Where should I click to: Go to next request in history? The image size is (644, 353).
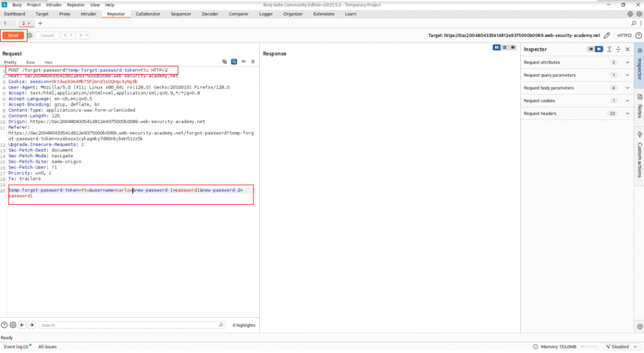[80, 35]
